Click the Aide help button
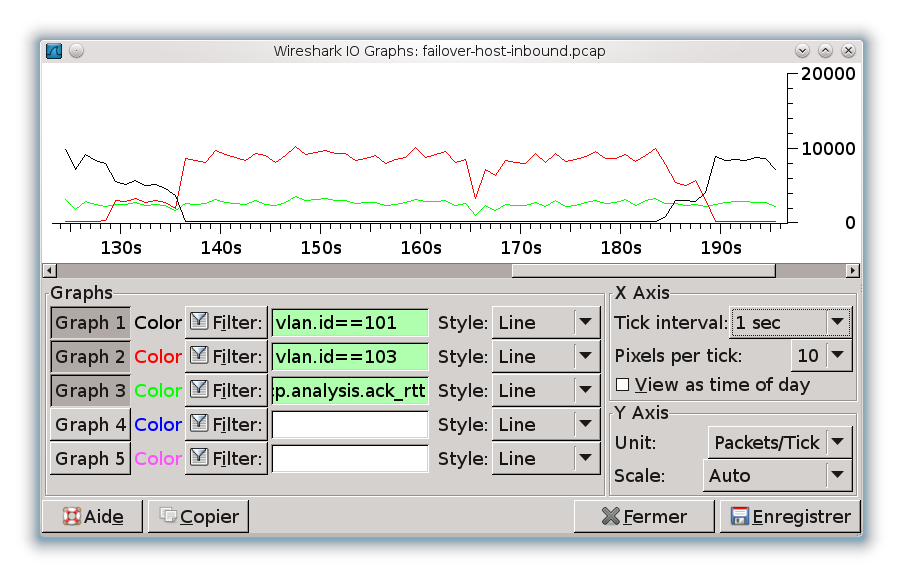 click(x=93, y=517)
